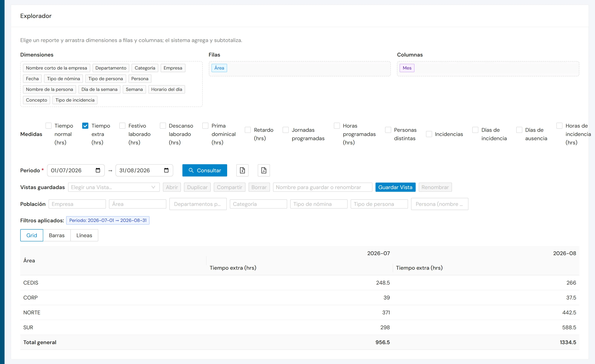Open Empresa population filter
The image size is (595, 364).
tap(77, 204)
